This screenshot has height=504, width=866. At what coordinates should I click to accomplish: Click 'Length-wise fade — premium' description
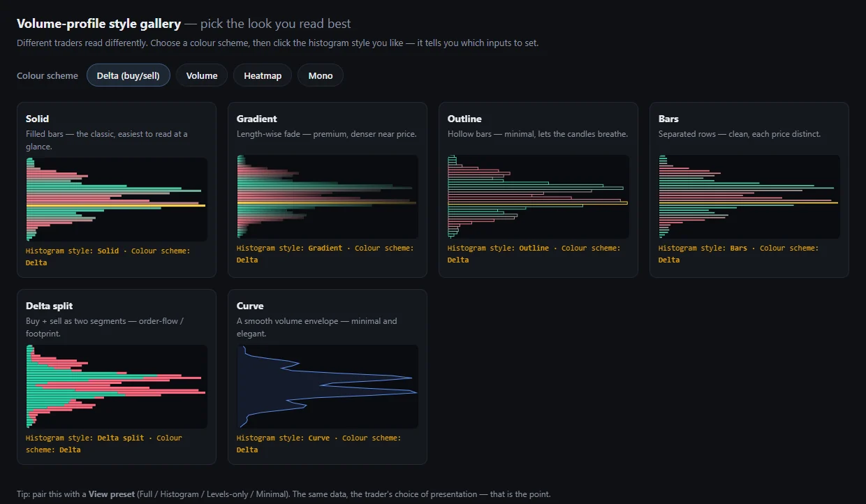coord(327,134)
